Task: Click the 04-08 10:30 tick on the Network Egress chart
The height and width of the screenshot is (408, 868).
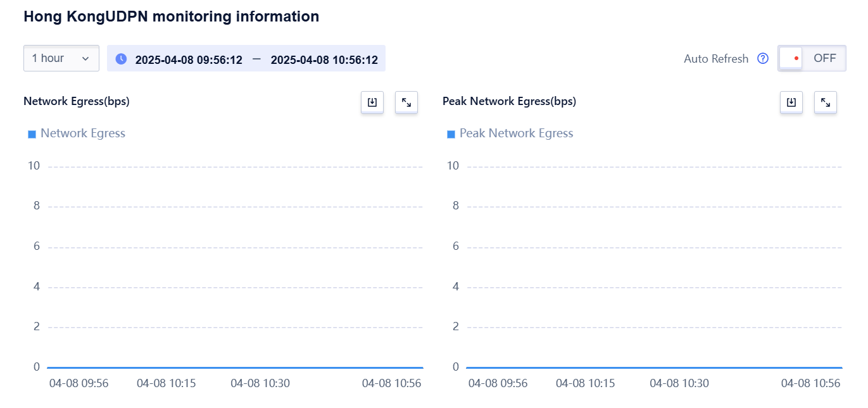Action: click(x=260, y=383)
